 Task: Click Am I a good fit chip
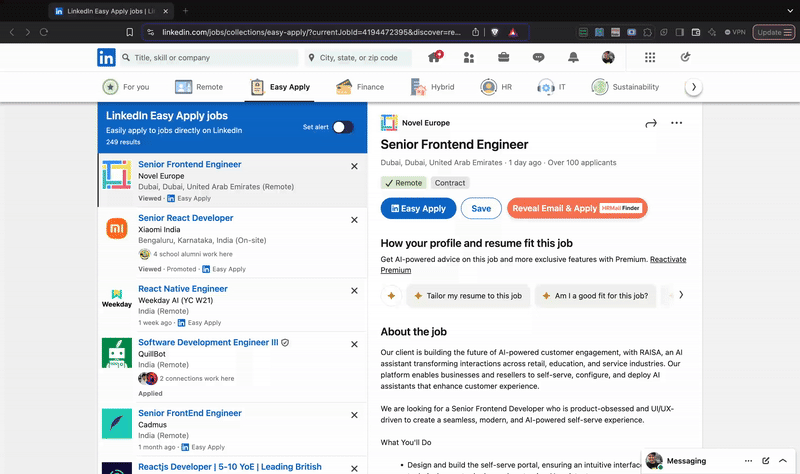coord(595,296)
